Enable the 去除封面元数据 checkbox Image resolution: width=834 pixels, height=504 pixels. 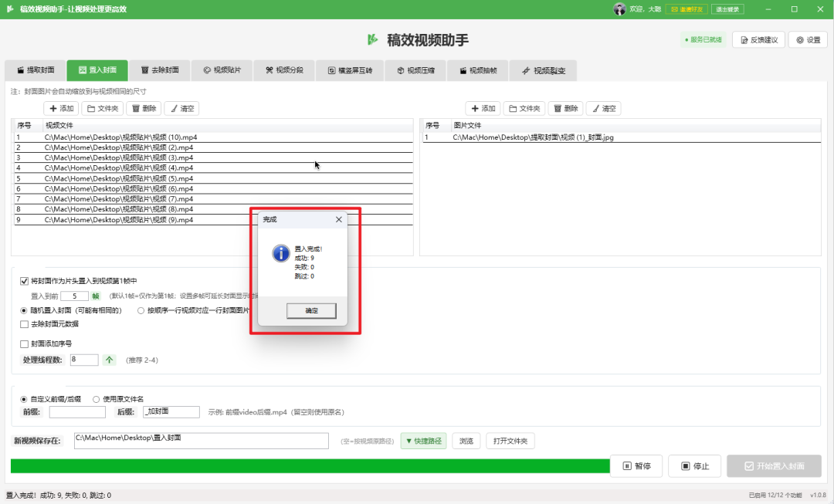25,324
